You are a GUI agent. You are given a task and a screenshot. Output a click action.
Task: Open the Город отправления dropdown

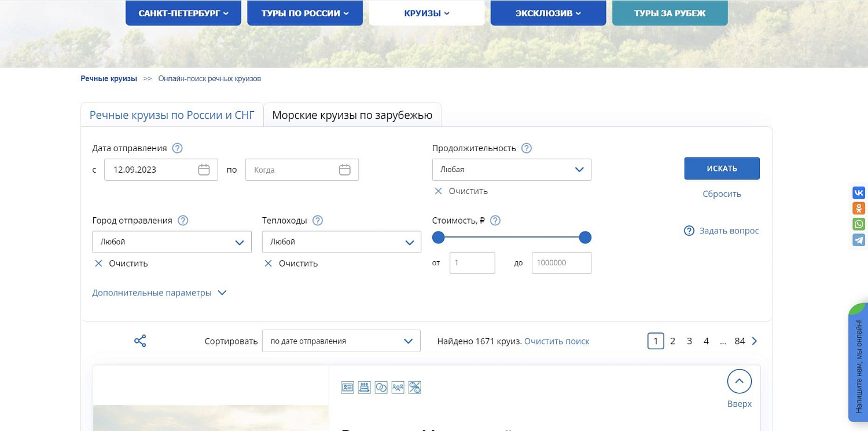coord(171,242)
